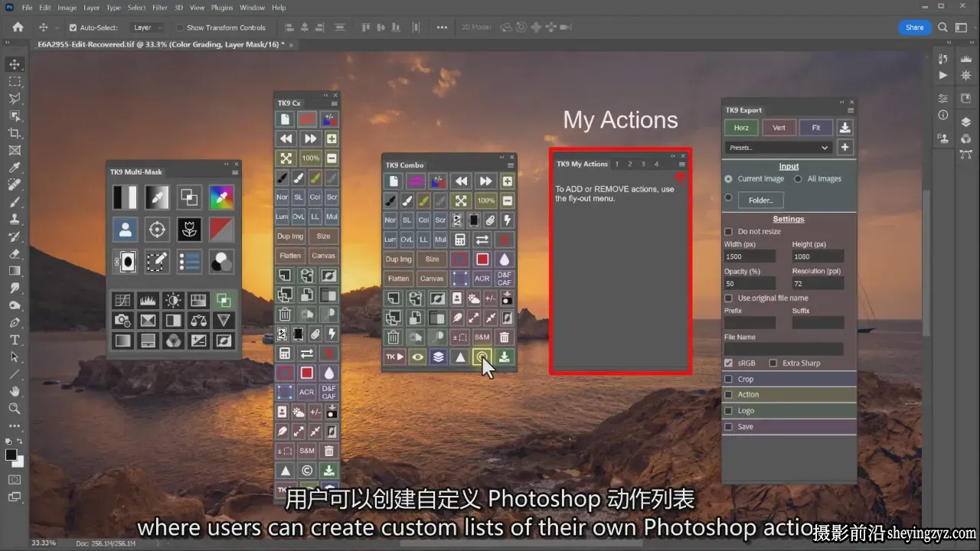The height and width of the screenshot is (551, 980).
Task: Click the crosshair target icon in TK9 Multi-Mask
Action: pos(157,229)
